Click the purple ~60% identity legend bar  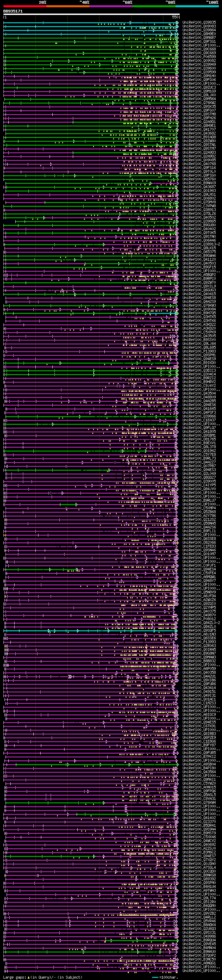111,7
